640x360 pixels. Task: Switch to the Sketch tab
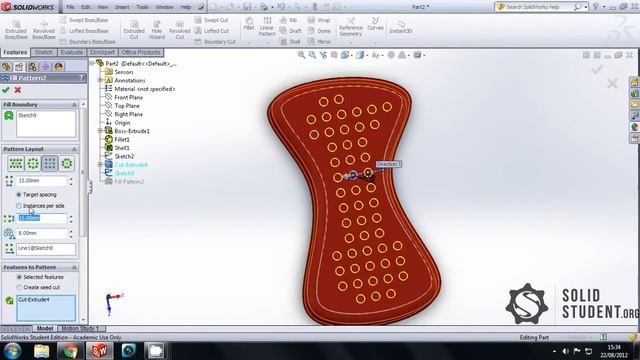(43, 52)
